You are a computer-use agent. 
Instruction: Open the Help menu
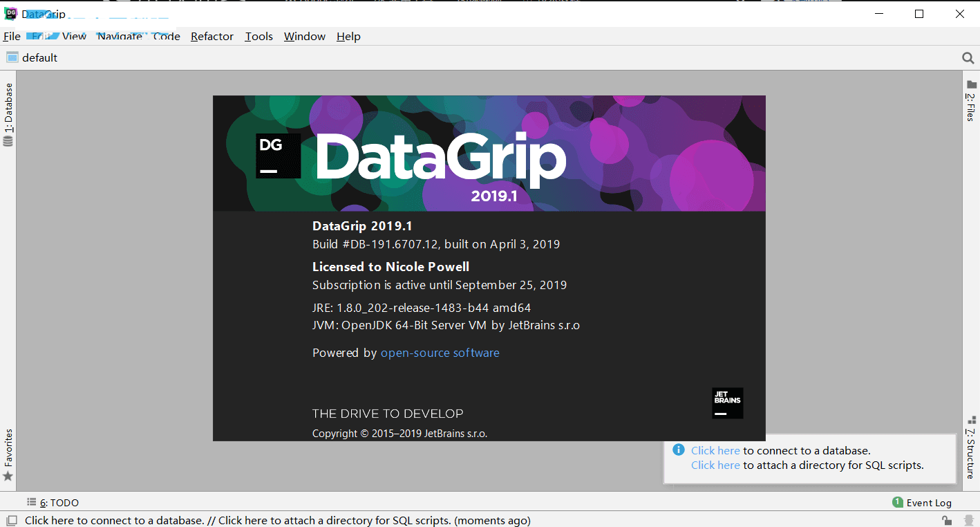point(348,37)
